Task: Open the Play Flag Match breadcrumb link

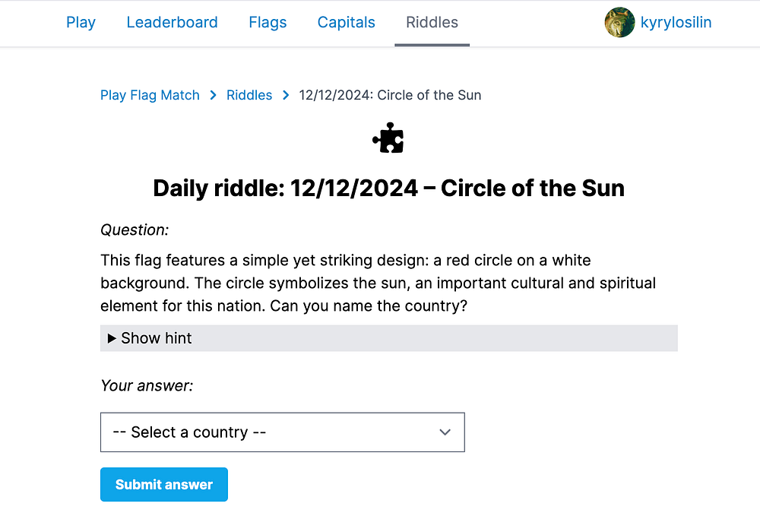Action: point(150,95)
